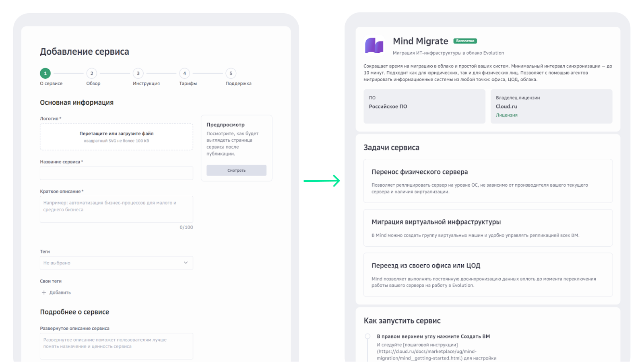
Task: Click the "Как запустить сервис" heading
Action: click(x=402, y=321)
